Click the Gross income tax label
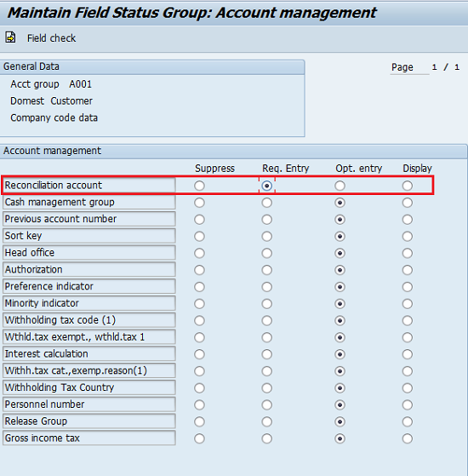Screen dimensions: 468x476 pos(89,438)
